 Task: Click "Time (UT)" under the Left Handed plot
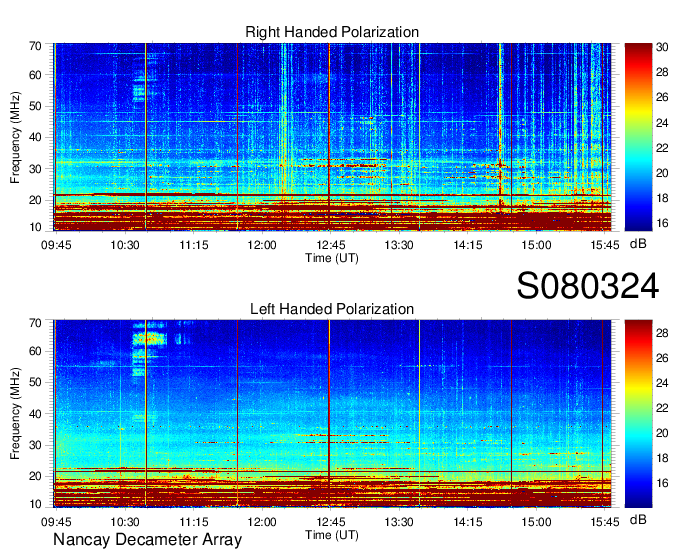(x=332, y=535)
